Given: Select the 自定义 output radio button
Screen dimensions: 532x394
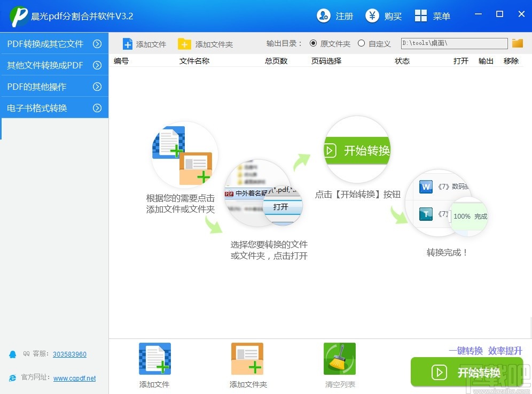Looking at the screenshot, I should [361, 43].
